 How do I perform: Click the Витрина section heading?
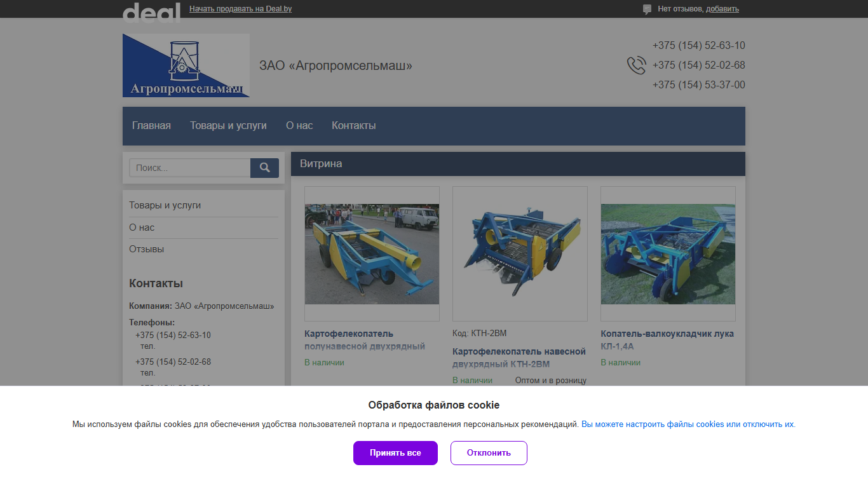(x=321, y=164)
